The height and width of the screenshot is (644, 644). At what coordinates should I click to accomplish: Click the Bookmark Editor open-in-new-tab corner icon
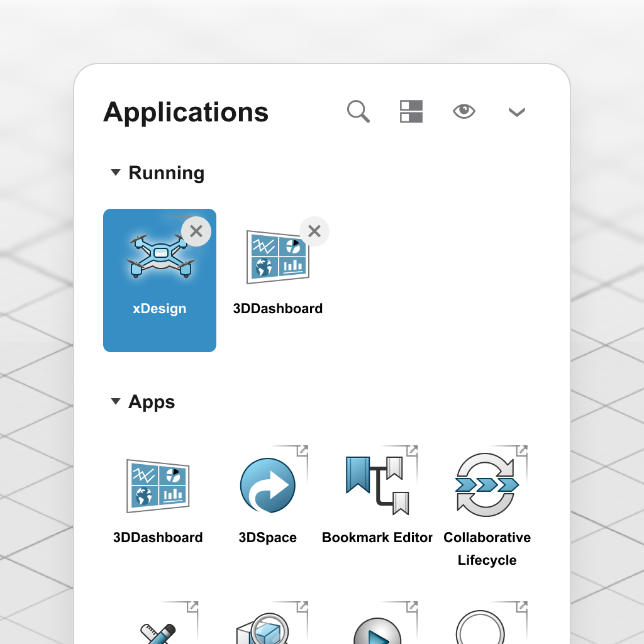[x=413, y=450]
